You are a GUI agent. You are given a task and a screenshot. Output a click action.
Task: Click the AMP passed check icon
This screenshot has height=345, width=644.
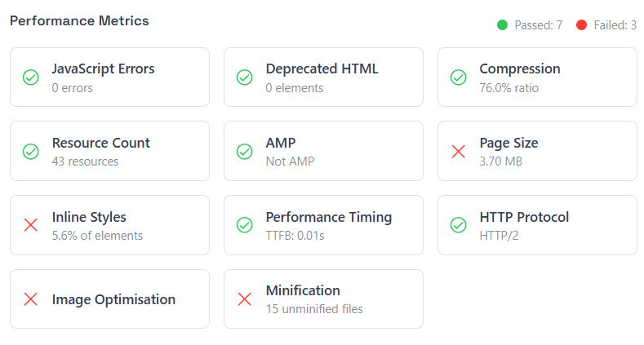(x=244, y=152)
